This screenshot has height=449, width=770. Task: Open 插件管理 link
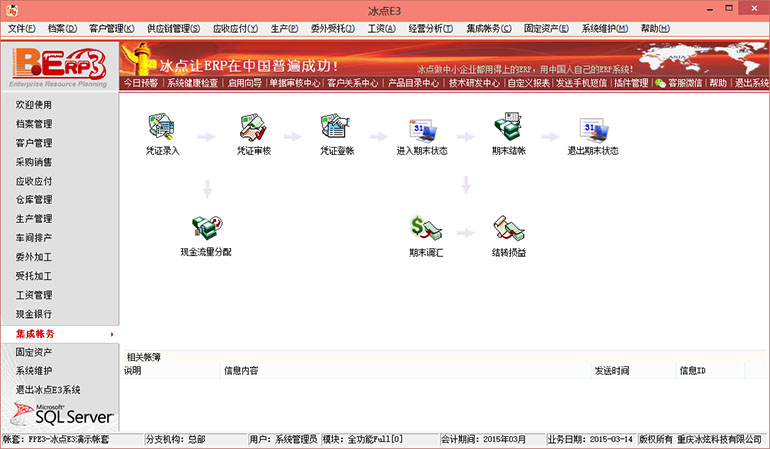pyautogui.click(x=631, y=83)
